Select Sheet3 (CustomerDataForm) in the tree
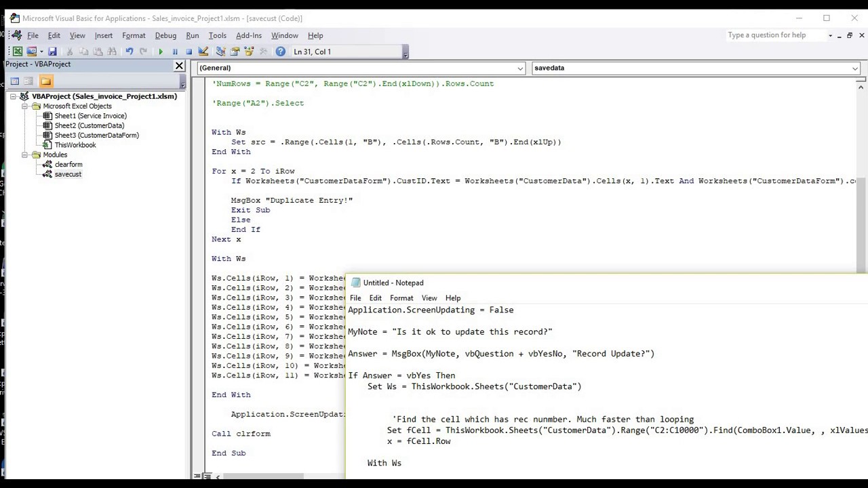Image resolution: width=868 pixels, height=488 pixels. click(96, 135)
